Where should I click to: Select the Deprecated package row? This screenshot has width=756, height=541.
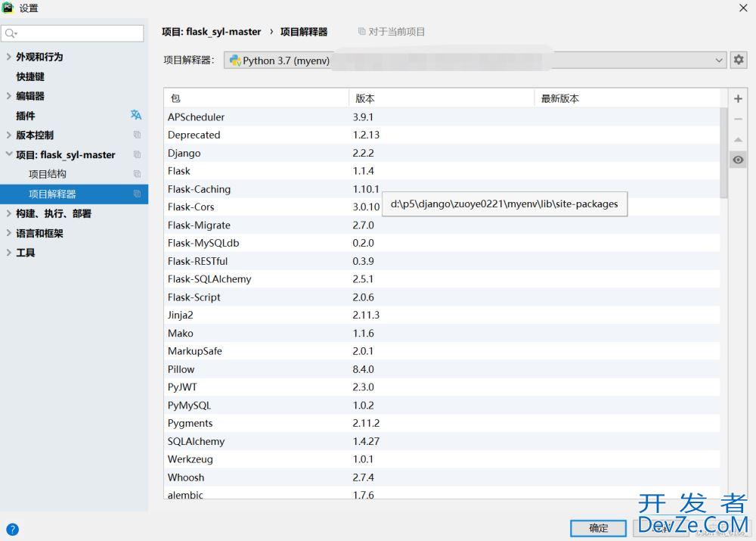click(x=442, y=135)
